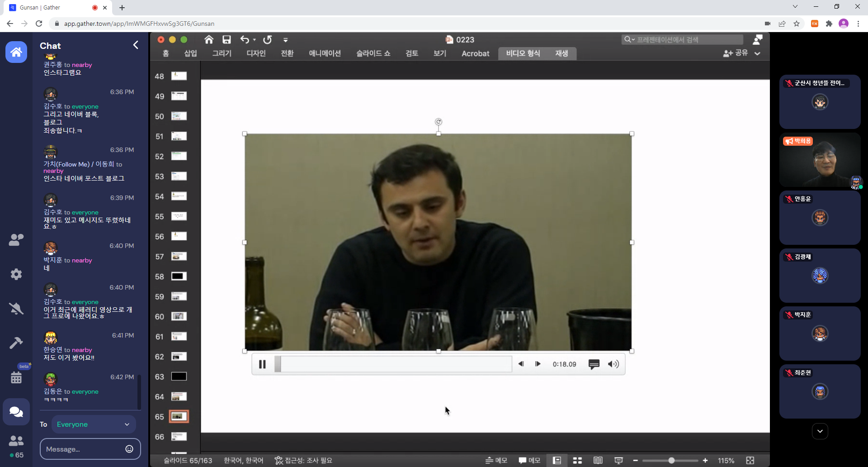The width and height of the screenshot is (868, 467).
Task: Open the 홈 ribbon tab
Action: point(166,53)
